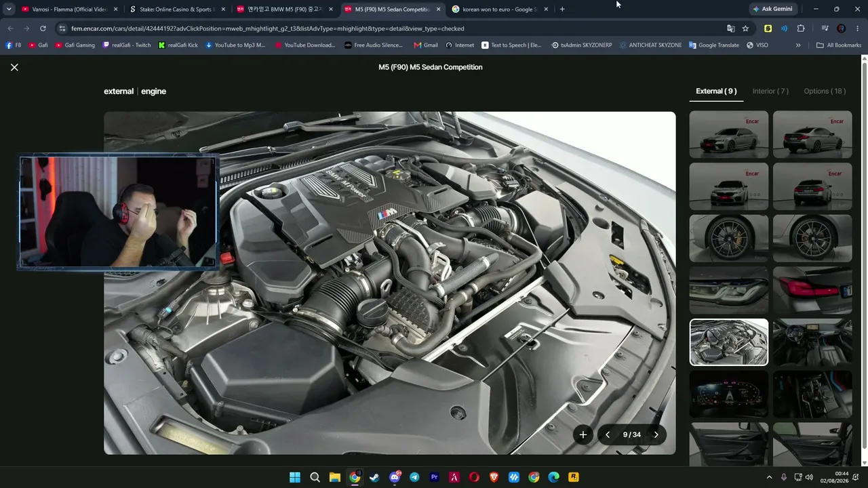View the headlight close-up thumbnail
The image size is (868, 488).
tap(729, 290)
